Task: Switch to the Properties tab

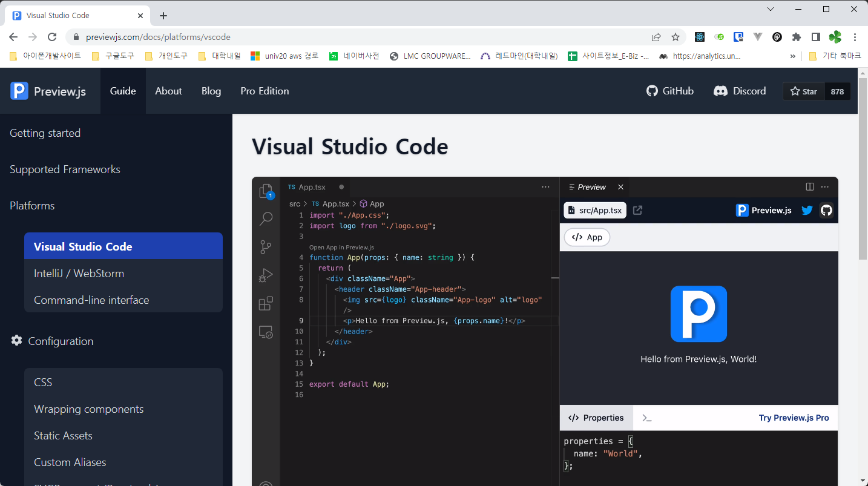Action: (596, 418)
